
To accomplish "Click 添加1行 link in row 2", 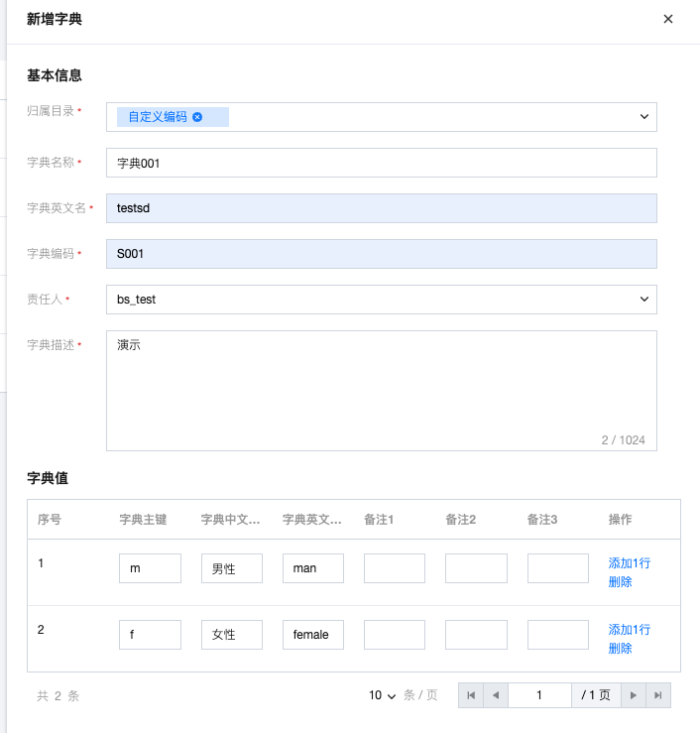I will pos(629,629).
